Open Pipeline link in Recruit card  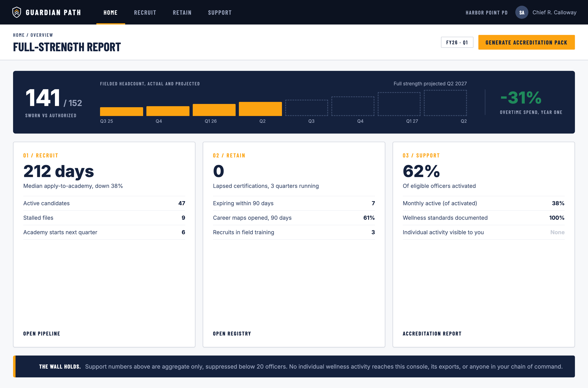point(42,333)
